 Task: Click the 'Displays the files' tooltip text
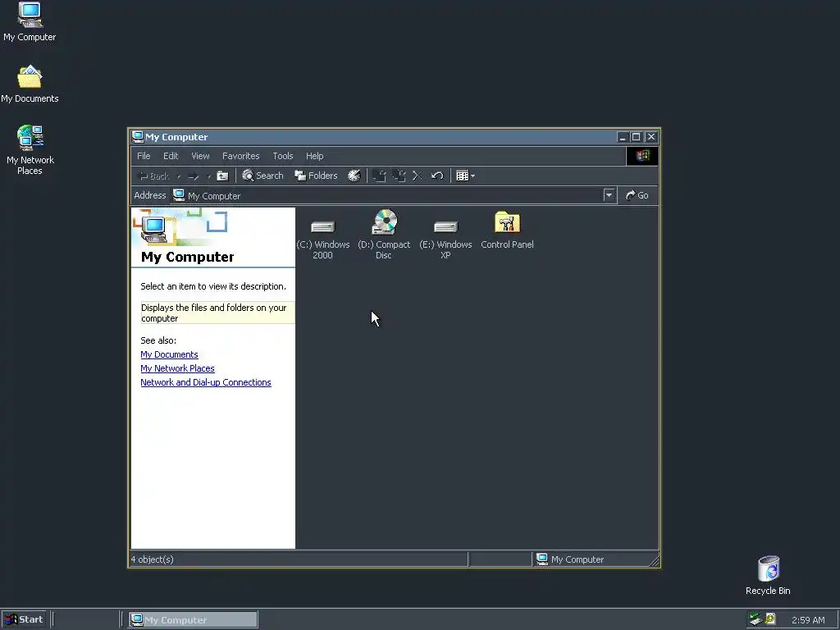[x=217, y=313]
